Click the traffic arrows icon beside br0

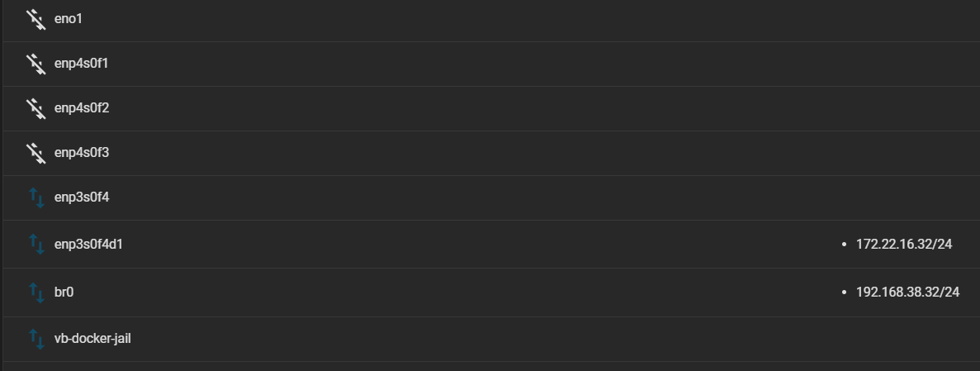[37, 293]
